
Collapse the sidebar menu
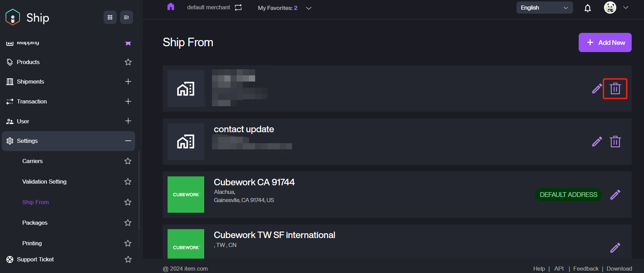click(x=126, y=17)
